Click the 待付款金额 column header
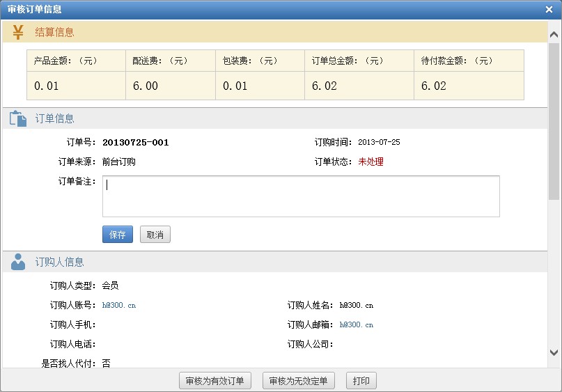The width and height of the screenshot is (562, 392). tap(457, 61)
